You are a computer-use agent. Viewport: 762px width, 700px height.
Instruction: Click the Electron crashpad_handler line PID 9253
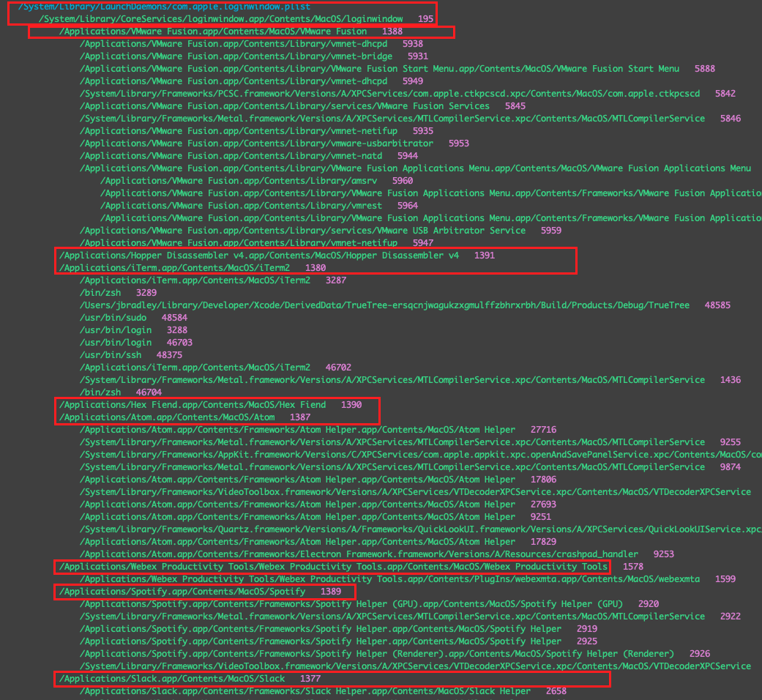[x=377, y=554]
